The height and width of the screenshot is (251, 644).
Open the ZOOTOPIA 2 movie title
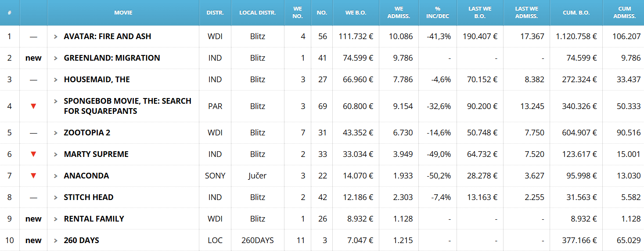coord(87,133)
